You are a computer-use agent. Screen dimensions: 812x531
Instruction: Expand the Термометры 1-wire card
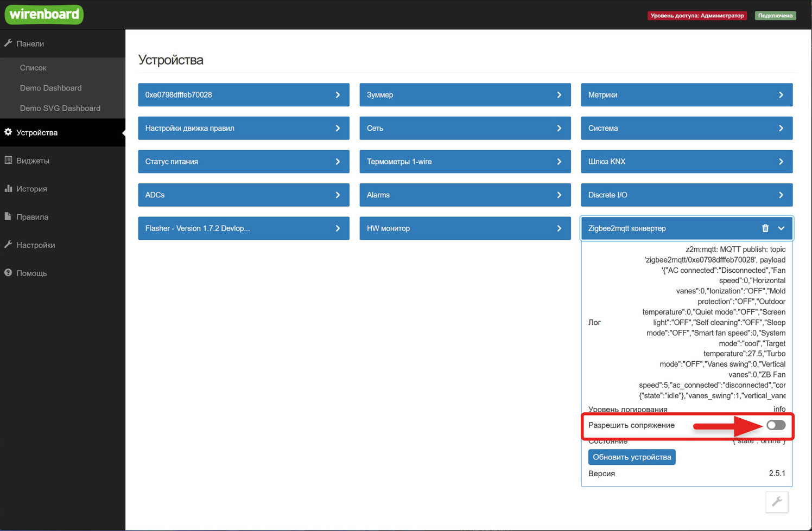[x=465, y=162]
